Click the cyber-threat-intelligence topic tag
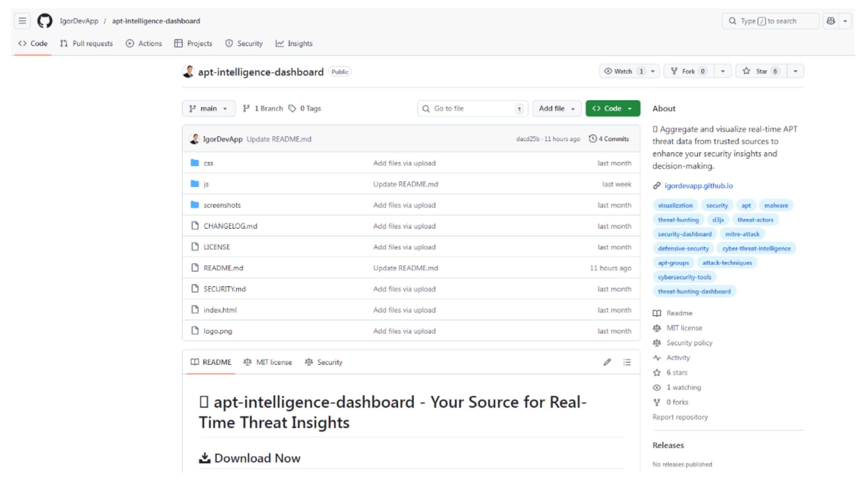The width and height of the screenshot is (868, 488). pos(756,249)
